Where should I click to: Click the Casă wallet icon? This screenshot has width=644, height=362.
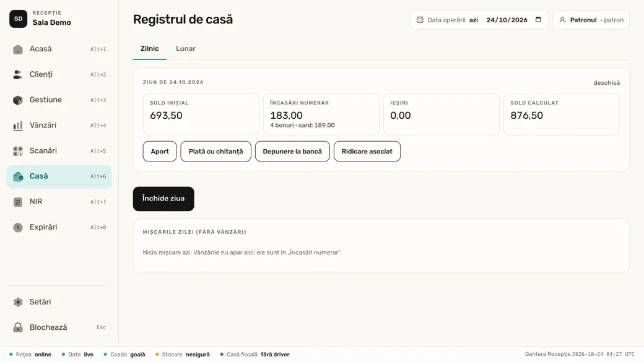point(18,176)
